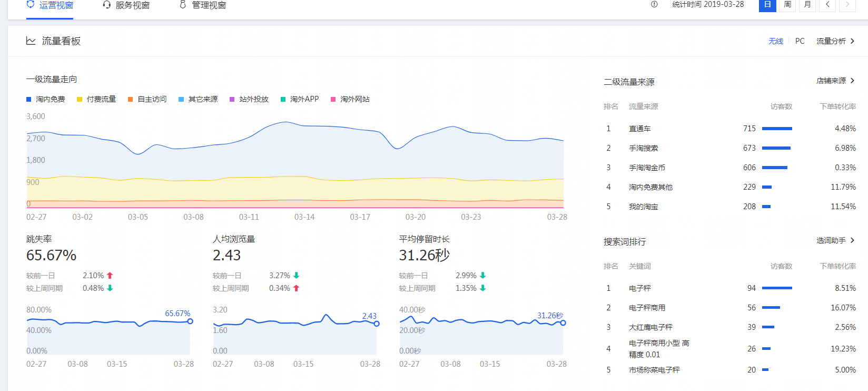The width and height of the screenshot is (868, 391).
Task: Select the 无线 traffic tab
Action: 775,41
